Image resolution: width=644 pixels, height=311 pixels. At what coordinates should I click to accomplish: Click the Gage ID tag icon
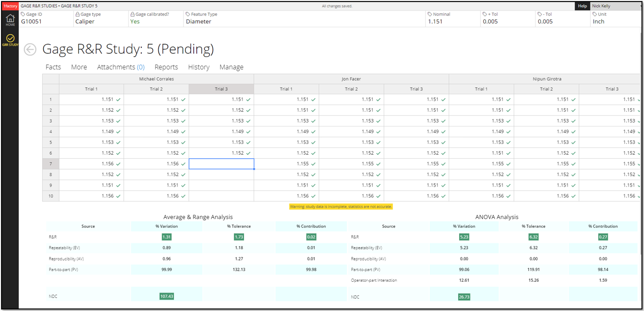(x=23, y=14)
